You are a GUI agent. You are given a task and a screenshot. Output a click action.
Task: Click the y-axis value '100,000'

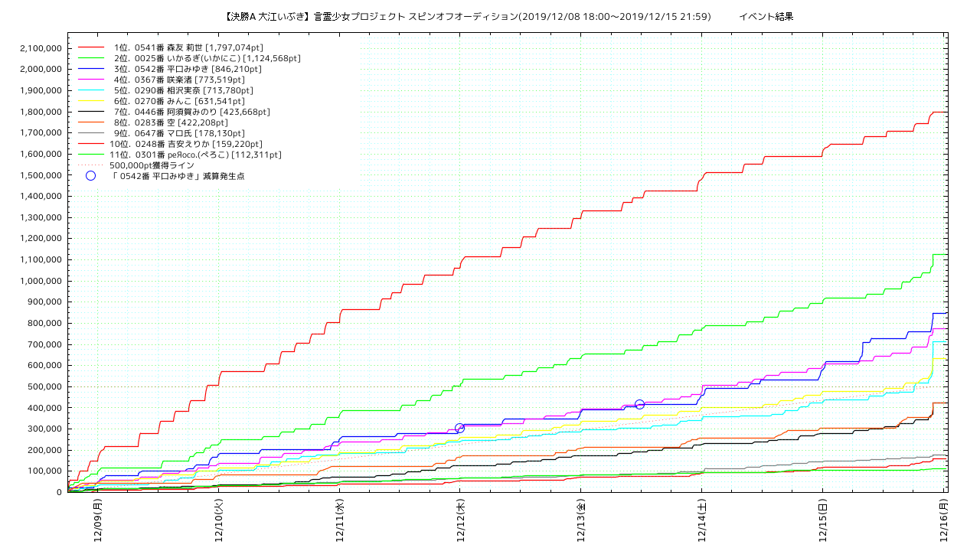click(44, 471)
